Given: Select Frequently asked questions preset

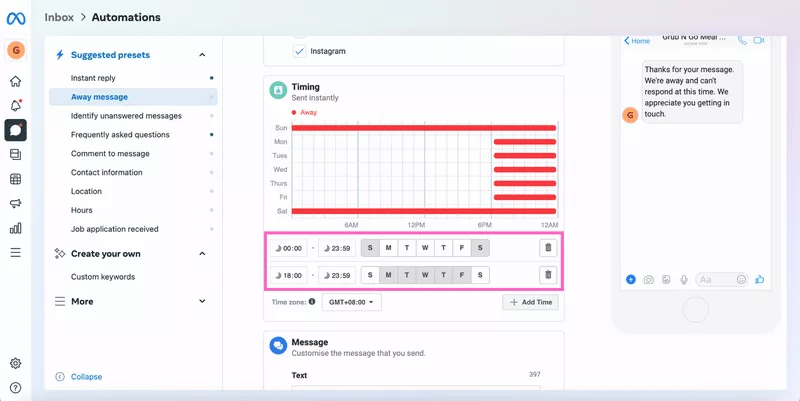Looking at the screenshot, I should pos(133,135).
